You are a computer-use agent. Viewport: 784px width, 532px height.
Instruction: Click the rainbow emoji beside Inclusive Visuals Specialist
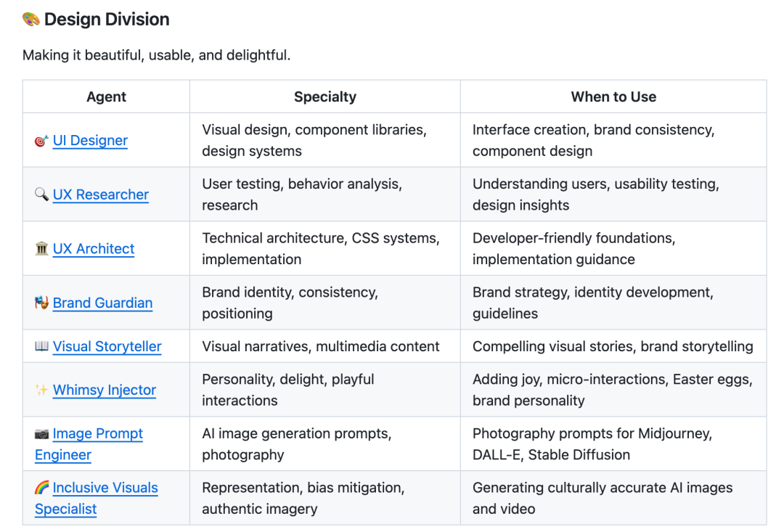point(41,488)
